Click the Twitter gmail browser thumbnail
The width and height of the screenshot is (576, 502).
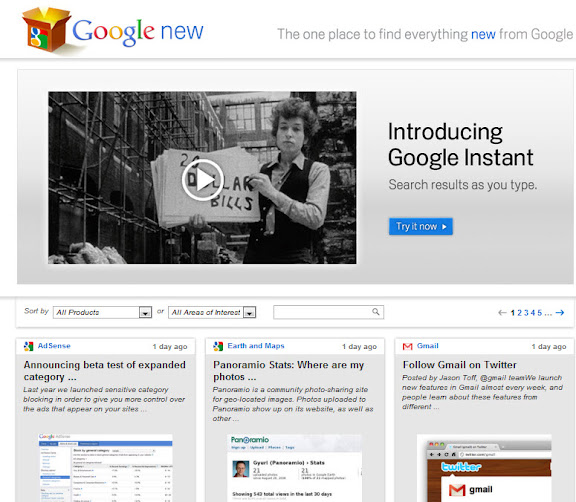point(484,468)
